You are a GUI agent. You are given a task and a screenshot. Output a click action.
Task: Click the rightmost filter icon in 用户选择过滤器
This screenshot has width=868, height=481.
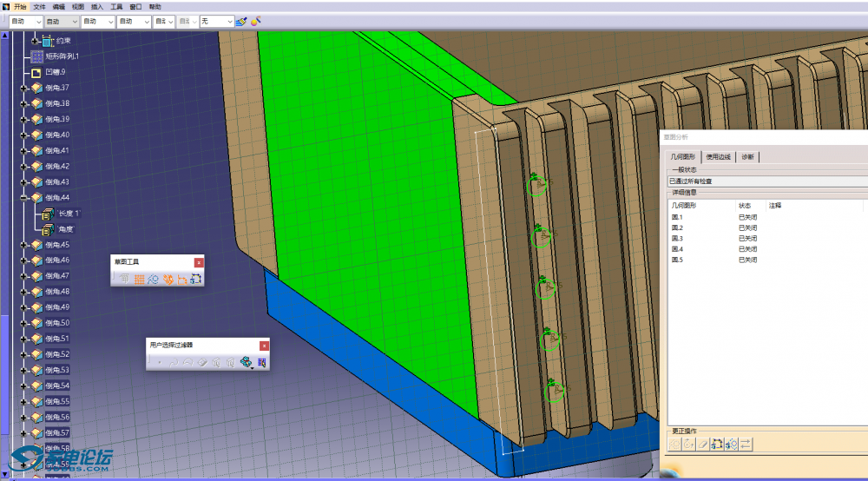coord(261,362)
